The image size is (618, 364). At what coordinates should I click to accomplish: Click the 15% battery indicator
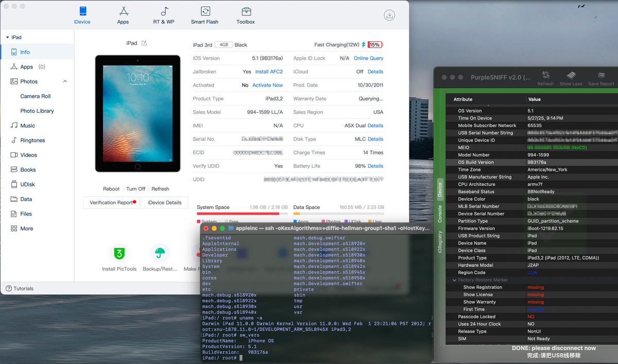point(375,45)
